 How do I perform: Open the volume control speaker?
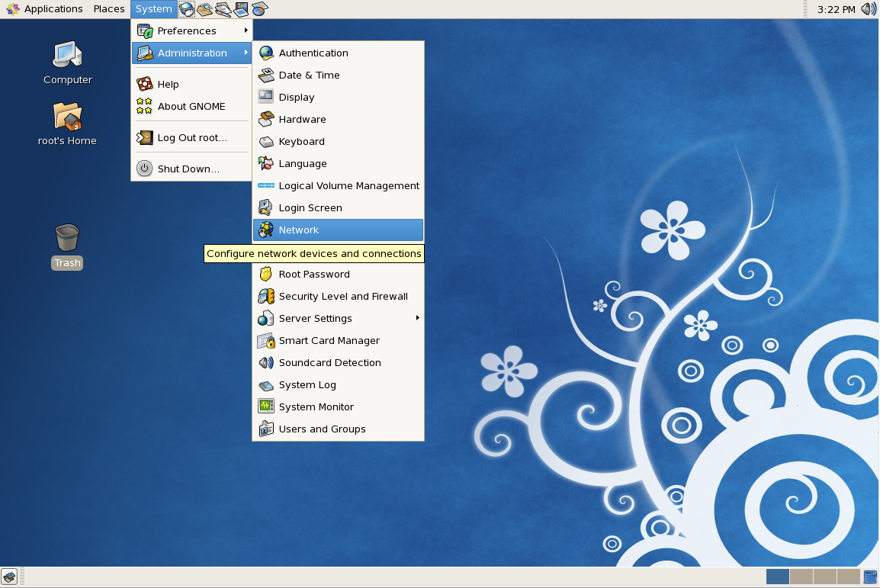coord(869,8)
